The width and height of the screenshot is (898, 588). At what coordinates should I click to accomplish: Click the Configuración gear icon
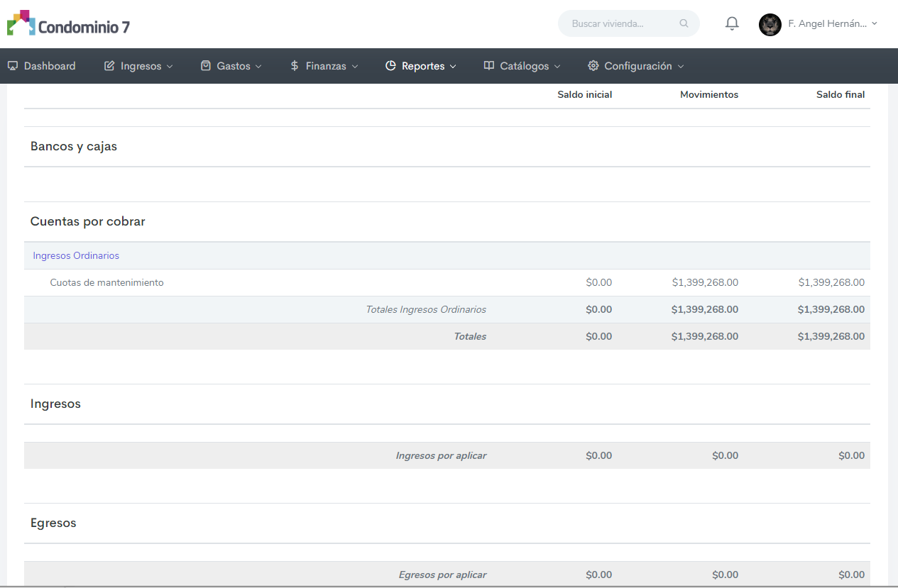[593, 66]
